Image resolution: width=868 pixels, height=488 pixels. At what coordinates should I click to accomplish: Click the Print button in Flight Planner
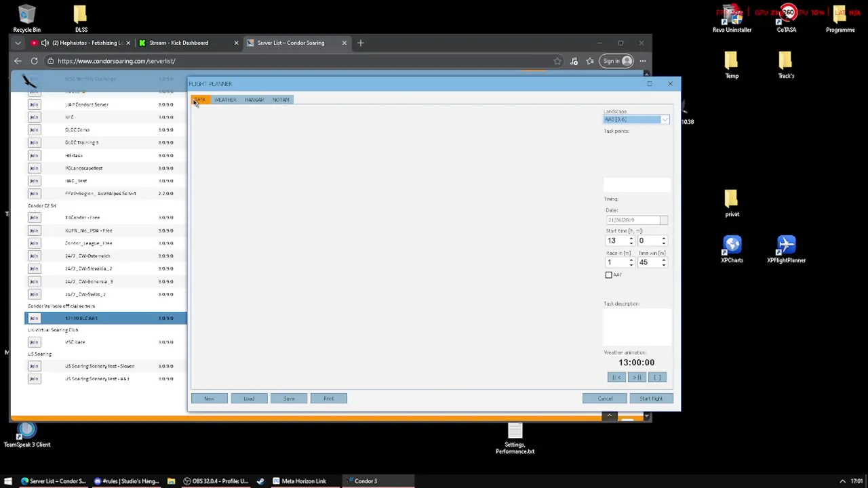point(329,399)
